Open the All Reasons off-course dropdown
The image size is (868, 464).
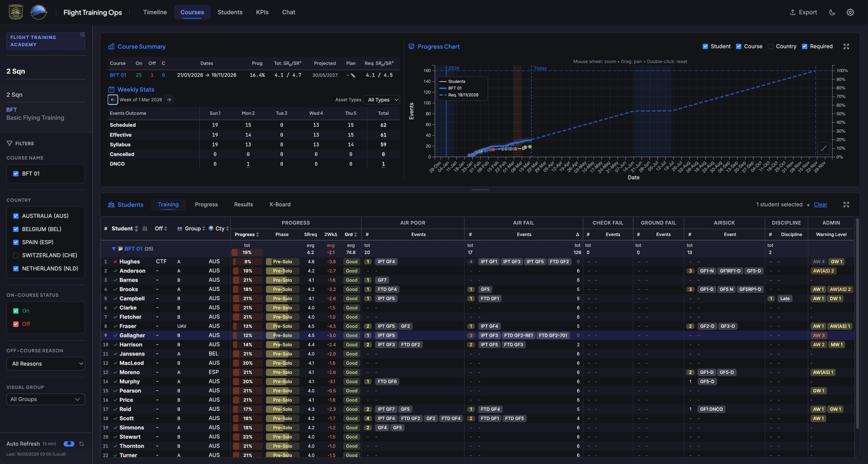point(45,363)
